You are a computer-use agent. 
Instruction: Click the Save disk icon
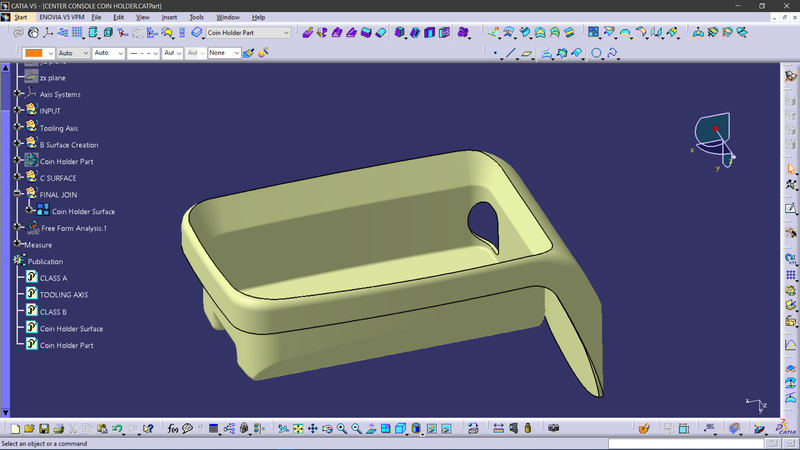[x=44, y=429]
